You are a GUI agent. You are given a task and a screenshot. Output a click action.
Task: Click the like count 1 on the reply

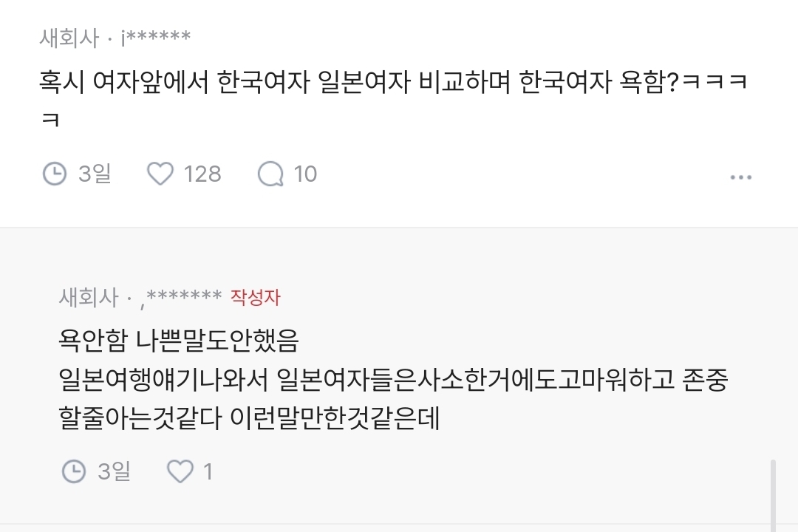coord(208,471)
